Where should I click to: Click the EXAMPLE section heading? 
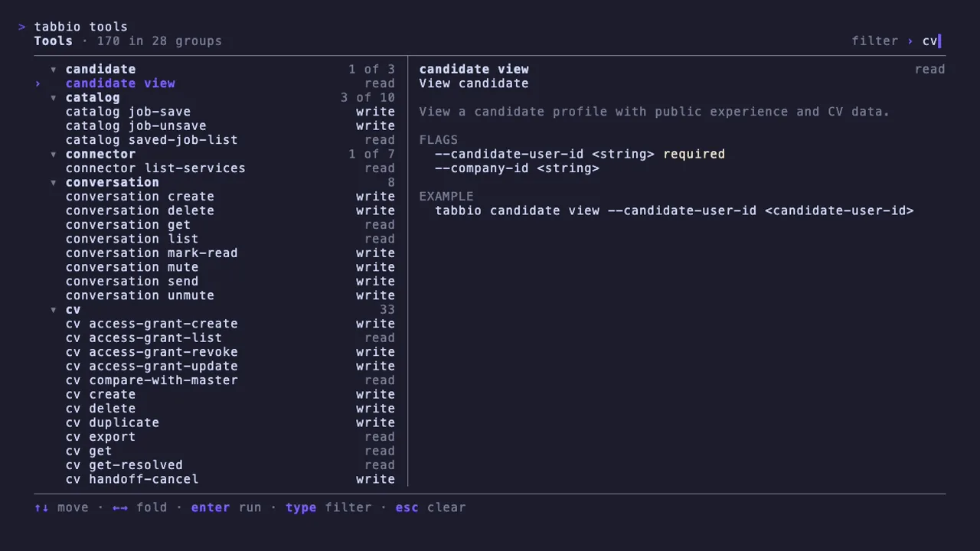446,197
